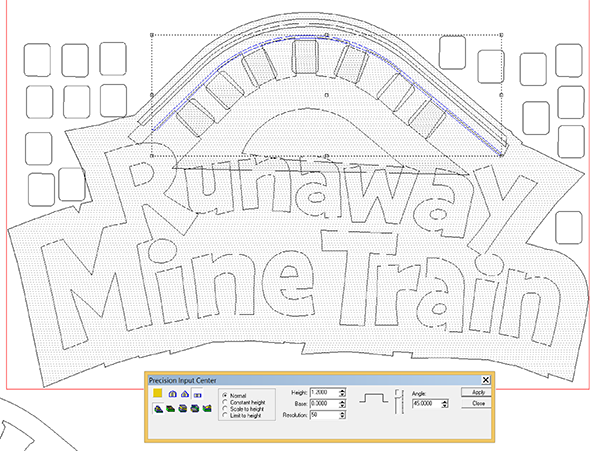Select the letter M contour in 'Mine'
Screen dimensions: 600x451
click(90, 287)
